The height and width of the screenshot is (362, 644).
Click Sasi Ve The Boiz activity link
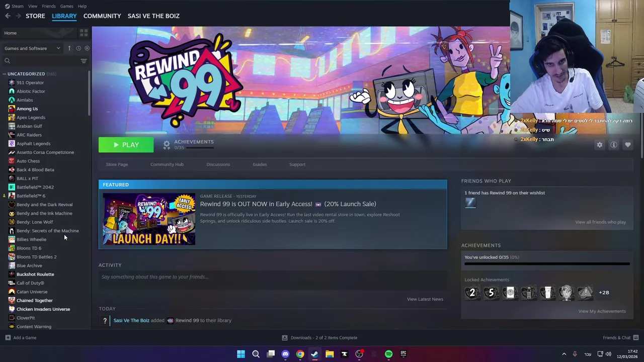131,320
